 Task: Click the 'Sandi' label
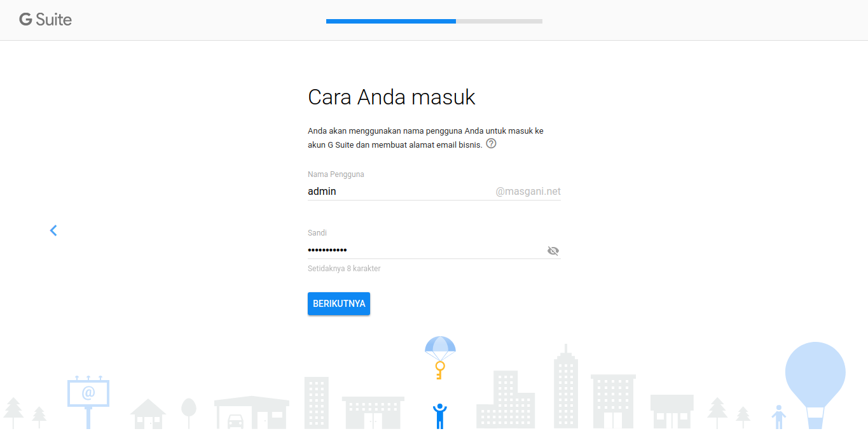tap(317, 233)
